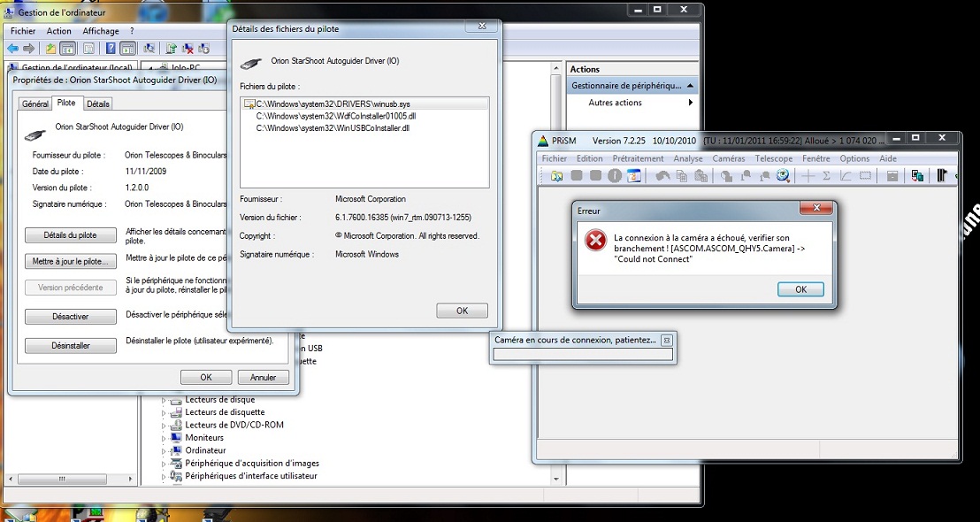
Task: Expand the Lecteurs de disque tree node
Action: 164,400
